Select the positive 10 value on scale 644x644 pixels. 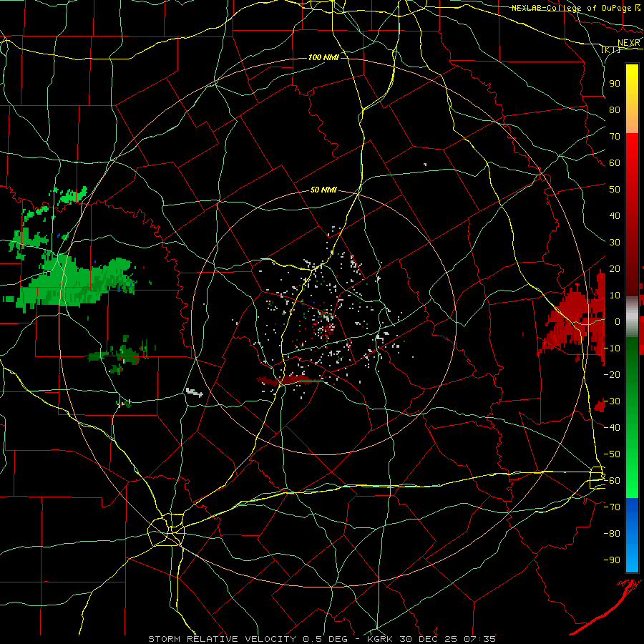click(615, 296)
